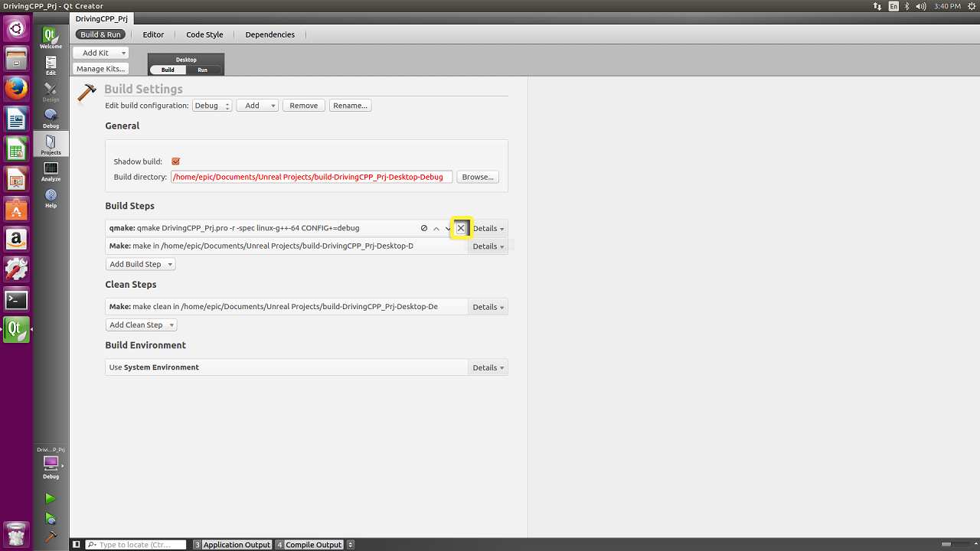Open the output pane selector arrows
980x551 pixels.
click(x=351, y=545)
